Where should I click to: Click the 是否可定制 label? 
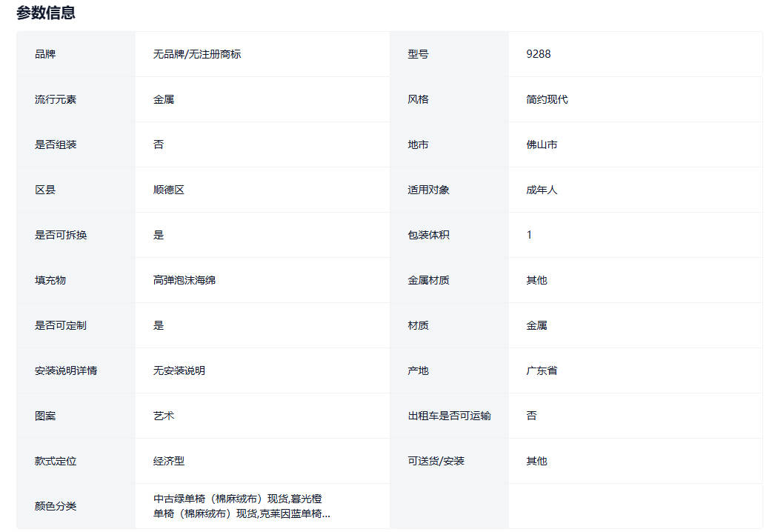[61, 325]
